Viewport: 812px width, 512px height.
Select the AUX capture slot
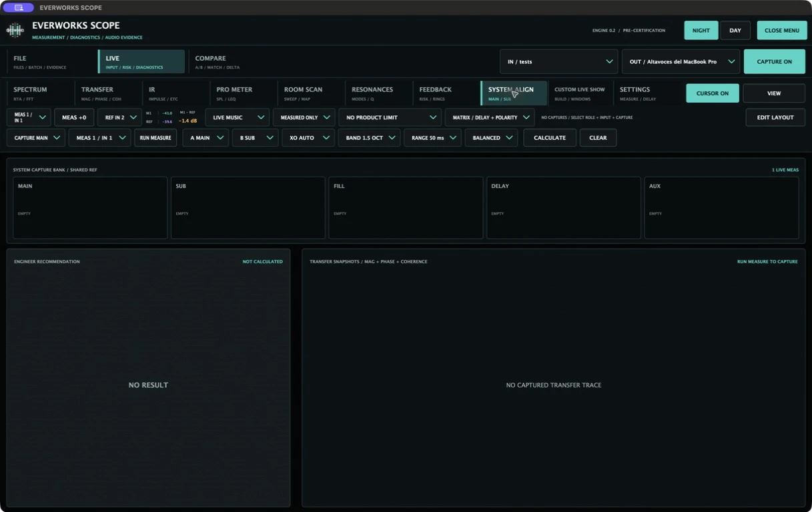pyautogui.click(x=721, y=207)
